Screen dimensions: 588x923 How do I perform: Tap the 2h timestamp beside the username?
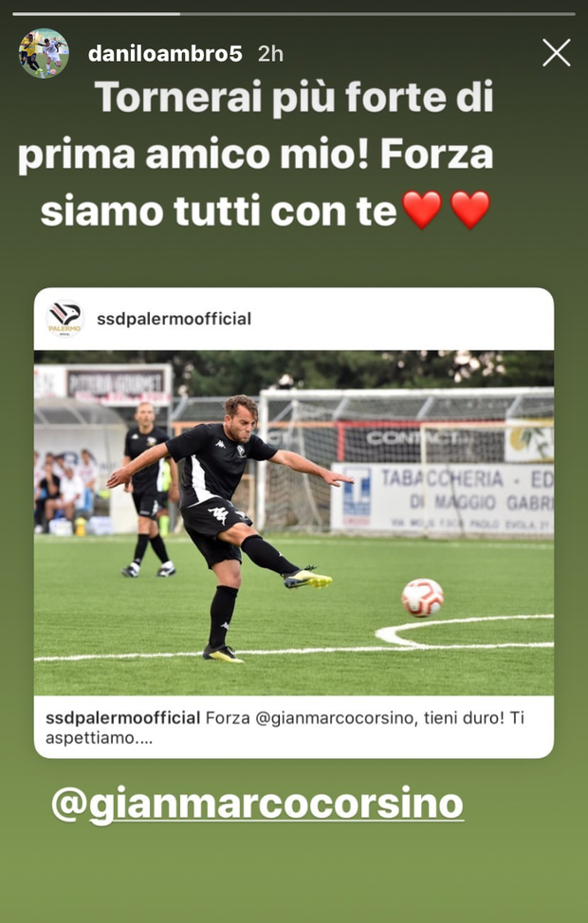(x=270, y=54)
